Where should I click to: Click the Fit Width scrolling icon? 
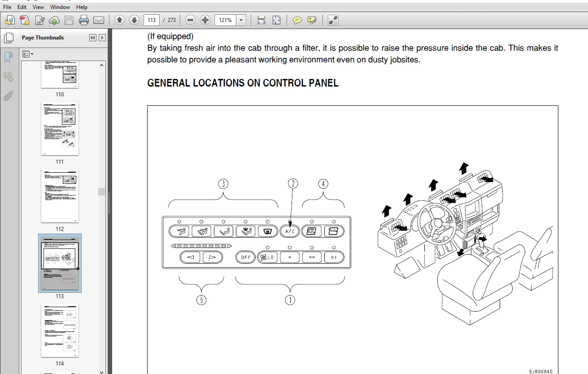click(261, 20)
